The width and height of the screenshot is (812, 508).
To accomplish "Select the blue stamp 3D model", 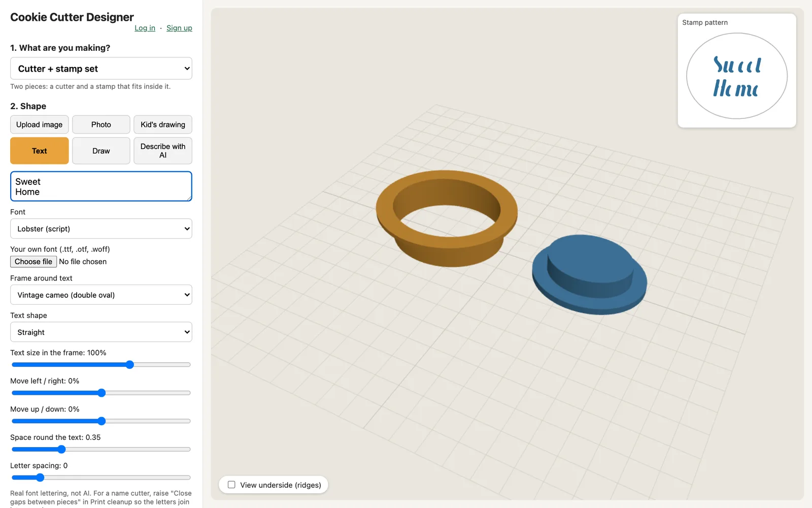I will 590,275.
